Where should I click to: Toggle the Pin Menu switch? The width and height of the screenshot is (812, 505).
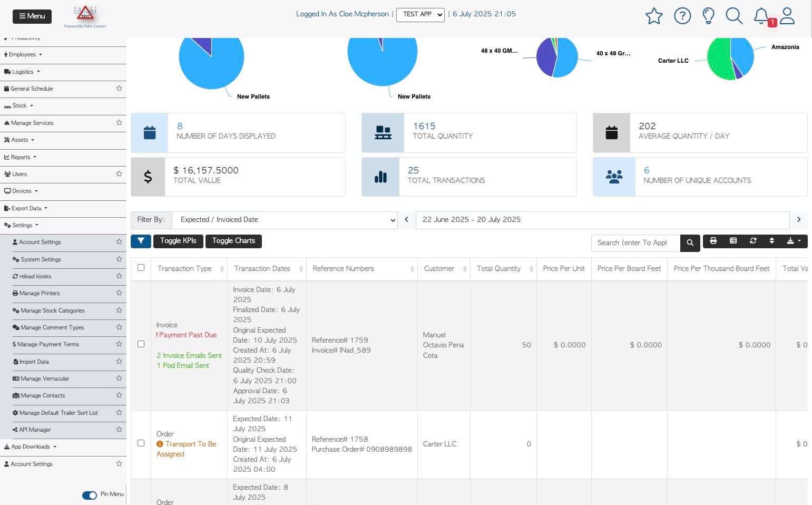(90, 495)
